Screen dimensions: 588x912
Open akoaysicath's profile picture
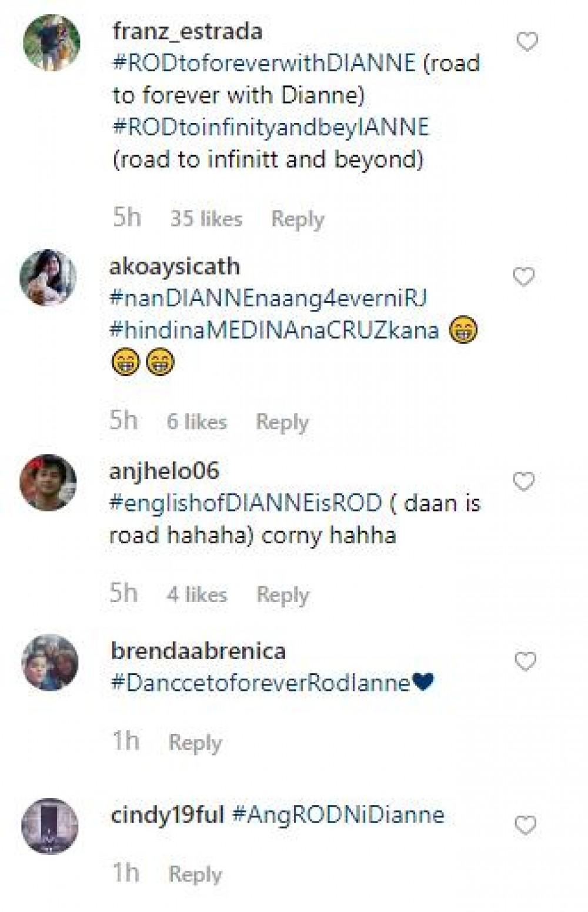click(48, 278)
